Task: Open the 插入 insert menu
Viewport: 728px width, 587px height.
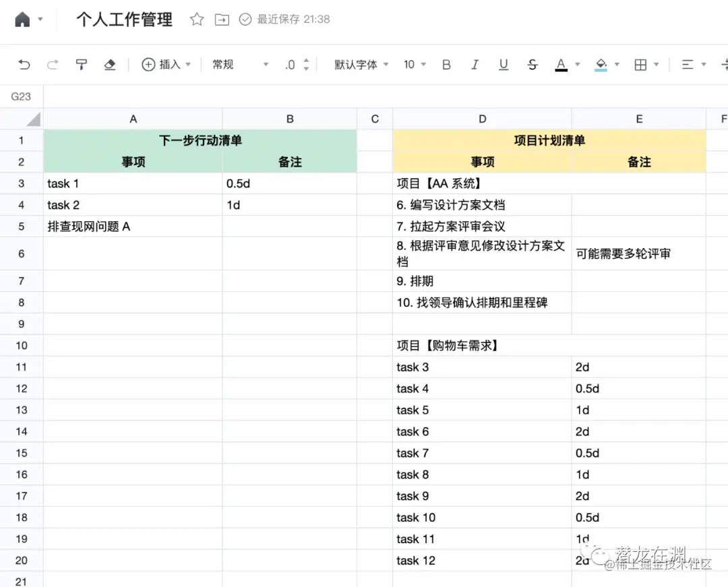Action: (x=166, y=65)
